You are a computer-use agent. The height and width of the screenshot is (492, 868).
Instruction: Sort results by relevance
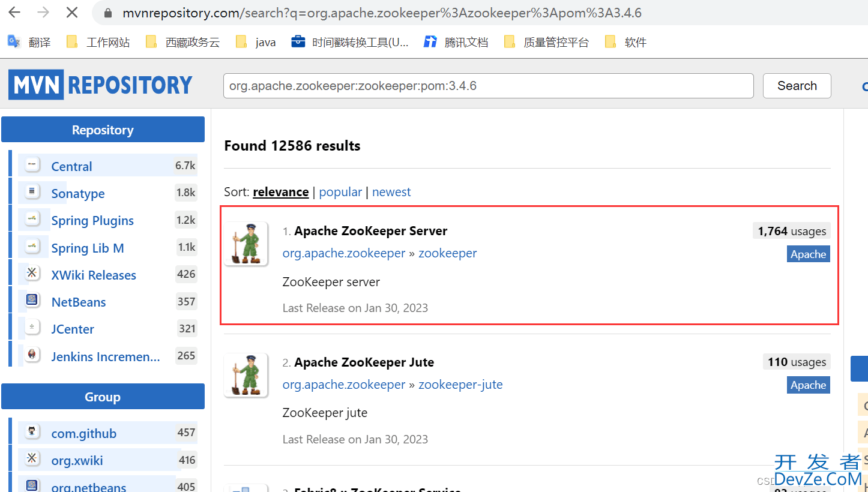tap(281, 192)
